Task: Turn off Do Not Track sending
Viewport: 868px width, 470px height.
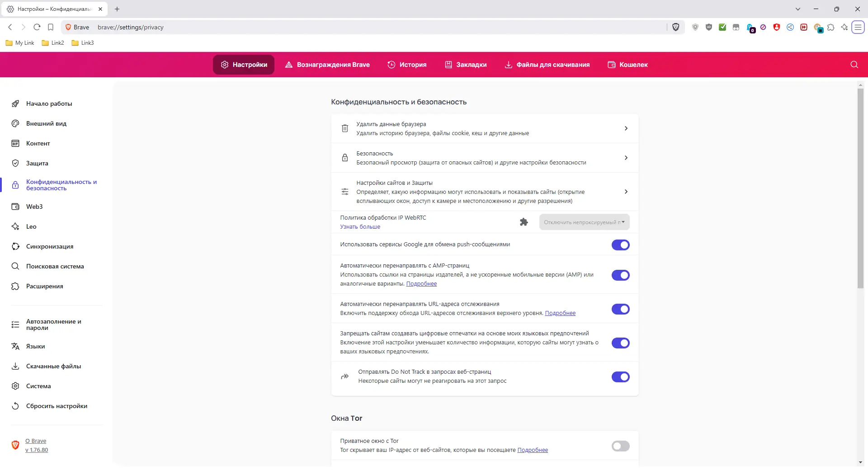Action: pyautogui.click(x=620, y=376)
